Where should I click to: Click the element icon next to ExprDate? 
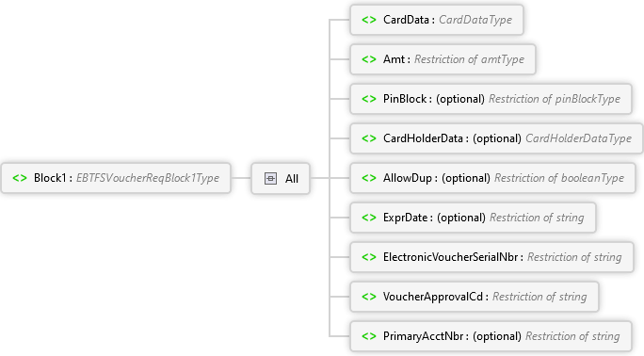tap(369, 218)
